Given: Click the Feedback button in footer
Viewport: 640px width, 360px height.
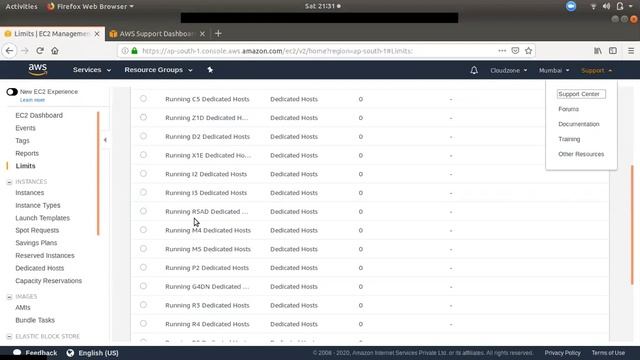Looking at the screenshot, I should click(35, 353).
